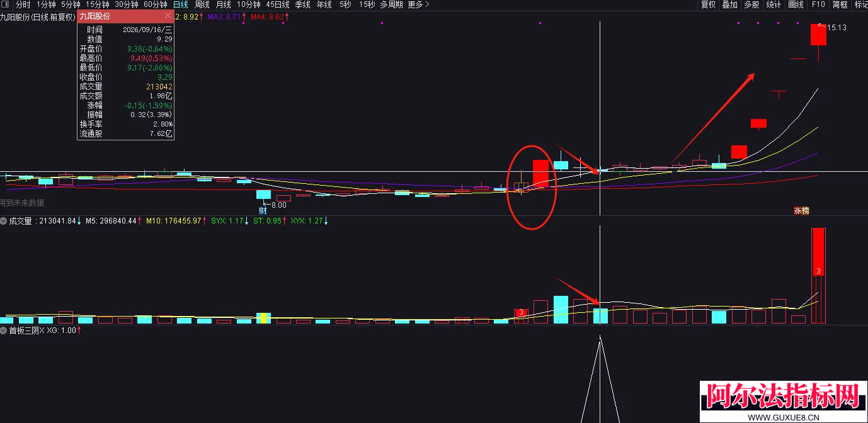
Task: Close the 九阳股份 data popup
Action: click(x=167, y=16)
